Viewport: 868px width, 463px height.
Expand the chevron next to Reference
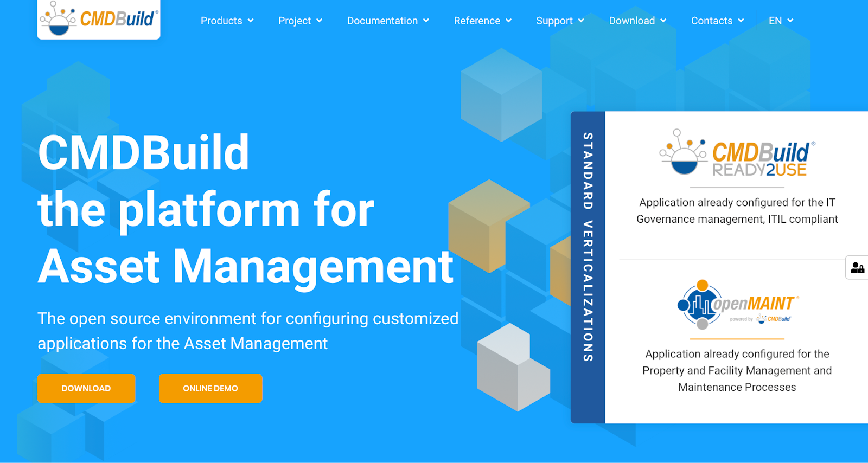509,21
